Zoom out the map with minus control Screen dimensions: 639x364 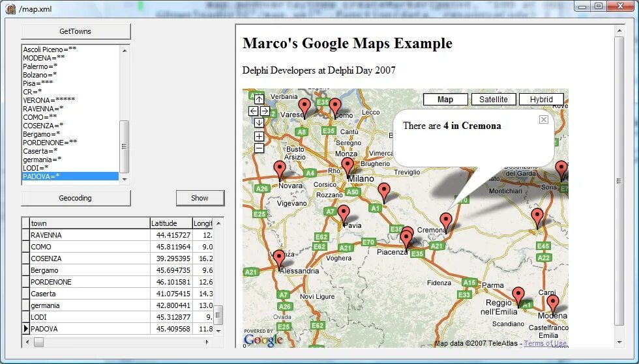[260, 148]
